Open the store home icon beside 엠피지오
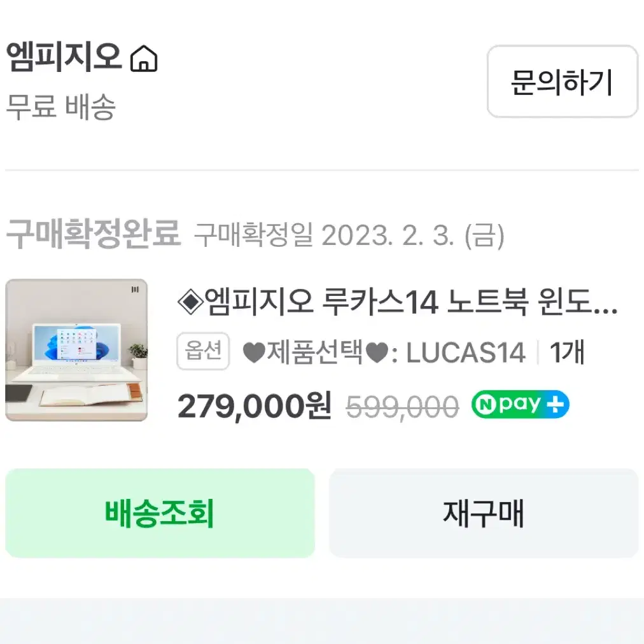Screen dimensions: 644x644 click(x=144, y=59)
